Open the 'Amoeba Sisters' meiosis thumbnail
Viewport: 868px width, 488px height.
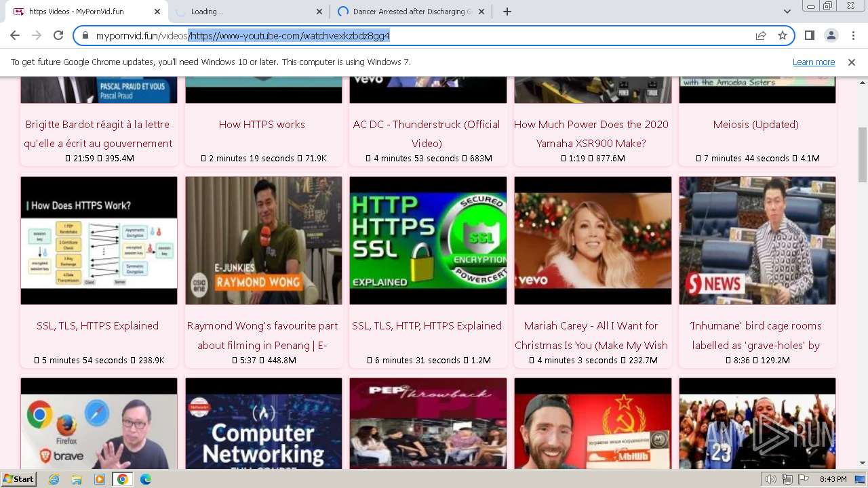[757, 90]
